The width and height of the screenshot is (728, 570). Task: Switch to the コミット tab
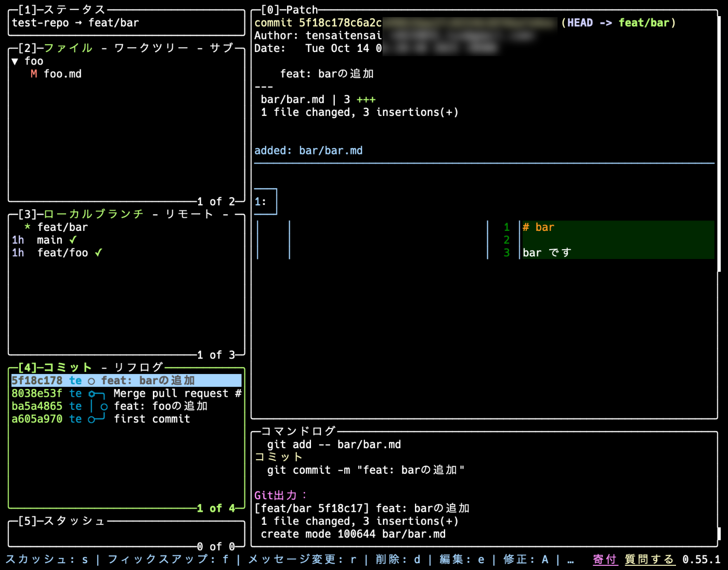click(68, 367)
